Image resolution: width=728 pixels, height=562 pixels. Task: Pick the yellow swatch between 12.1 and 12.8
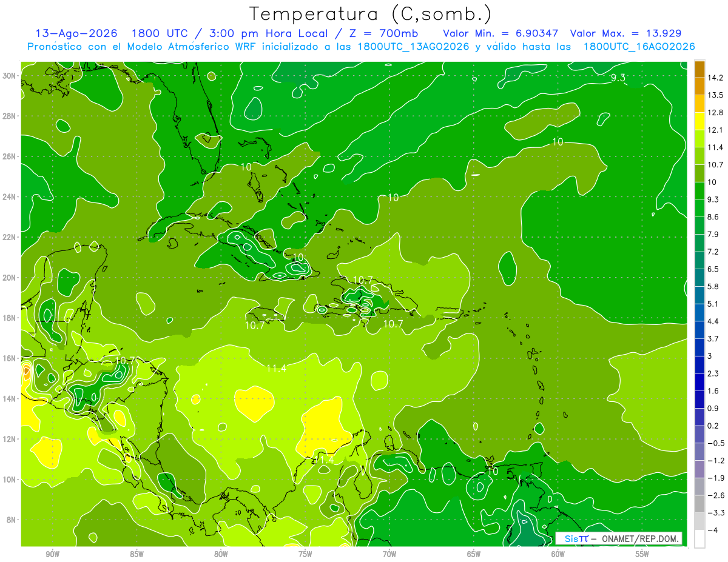(699, 121)
